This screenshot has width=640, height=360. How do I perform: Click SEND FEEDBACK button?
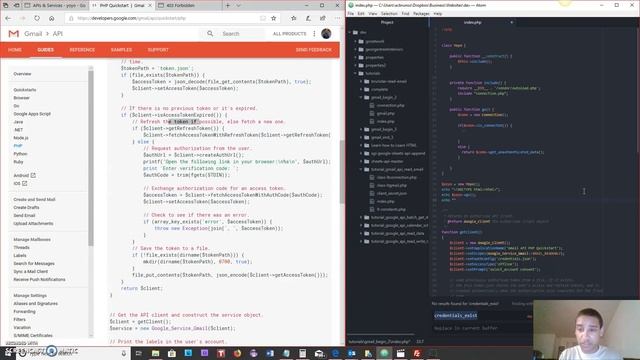point(313,50)
